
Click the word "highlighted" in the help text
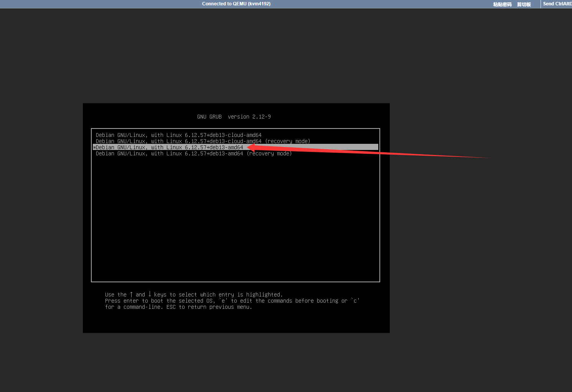(264, 295)
